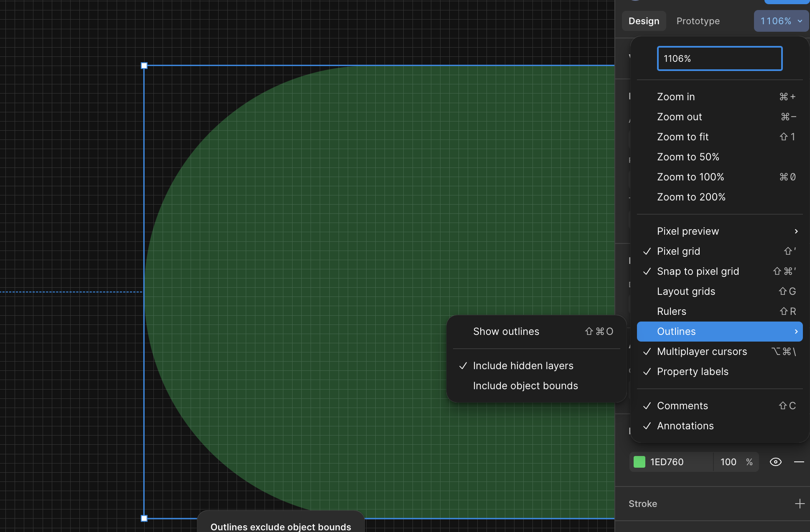Add stroke with plus icon
Image resolution: width=810 pixels, height=532 pixels.
[x=799, y=504]
